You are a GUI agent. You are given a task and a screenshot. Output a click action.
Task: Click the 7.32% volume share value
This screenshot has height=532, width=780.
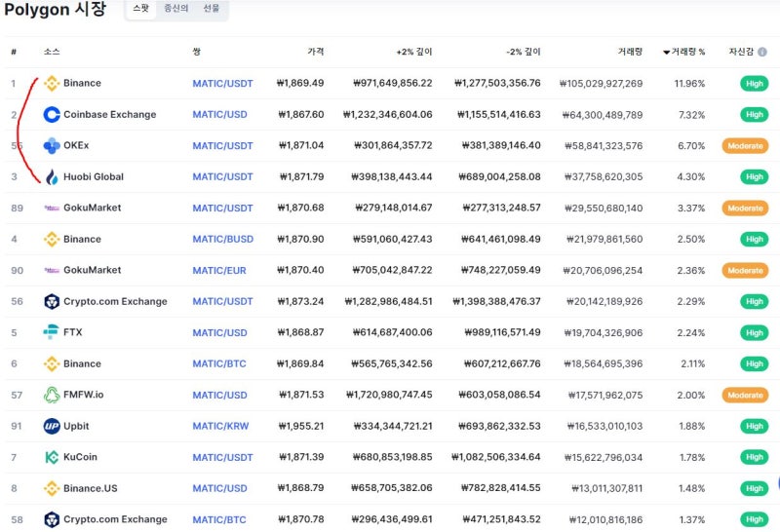691,115
